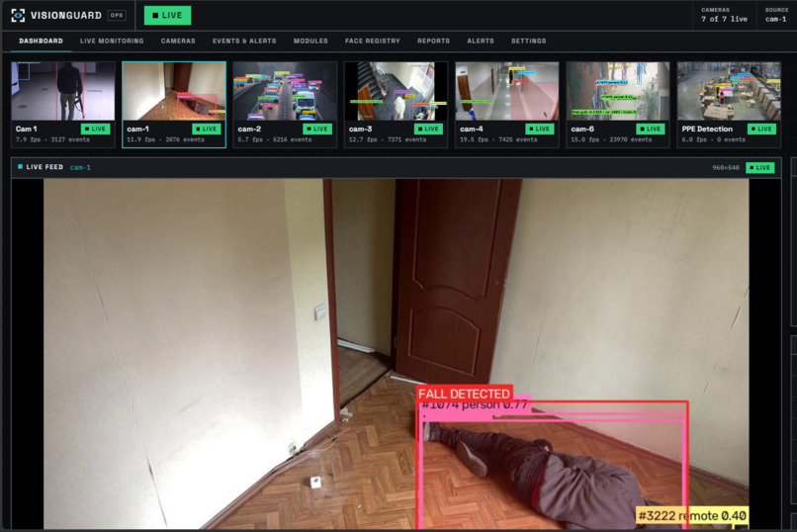This screenshot has height=532, width=797.
Task: Click LIVE badge on cam-6 card
Action: [x=650, y=130]
